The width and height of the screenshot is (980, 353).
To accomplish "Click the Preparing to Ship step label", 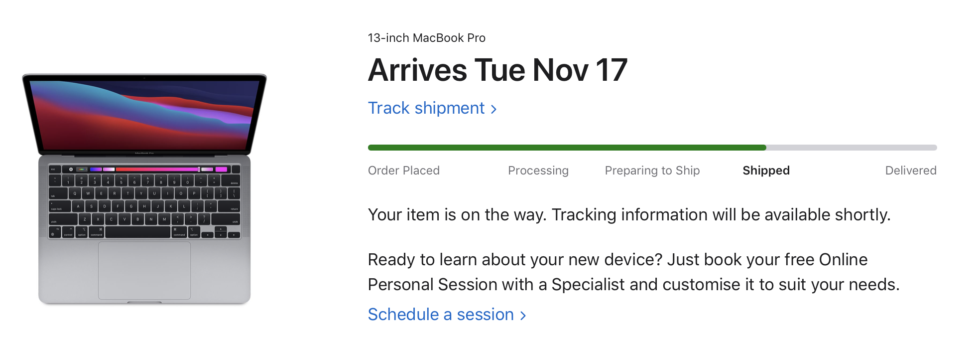I will (x=652, y=171).
